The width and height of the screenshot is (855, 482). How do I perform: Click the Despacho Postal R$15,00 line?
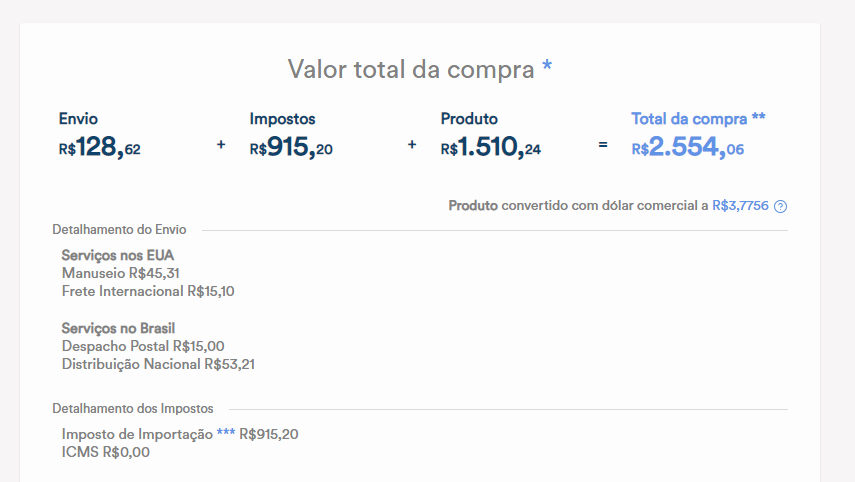coord(142,346)
